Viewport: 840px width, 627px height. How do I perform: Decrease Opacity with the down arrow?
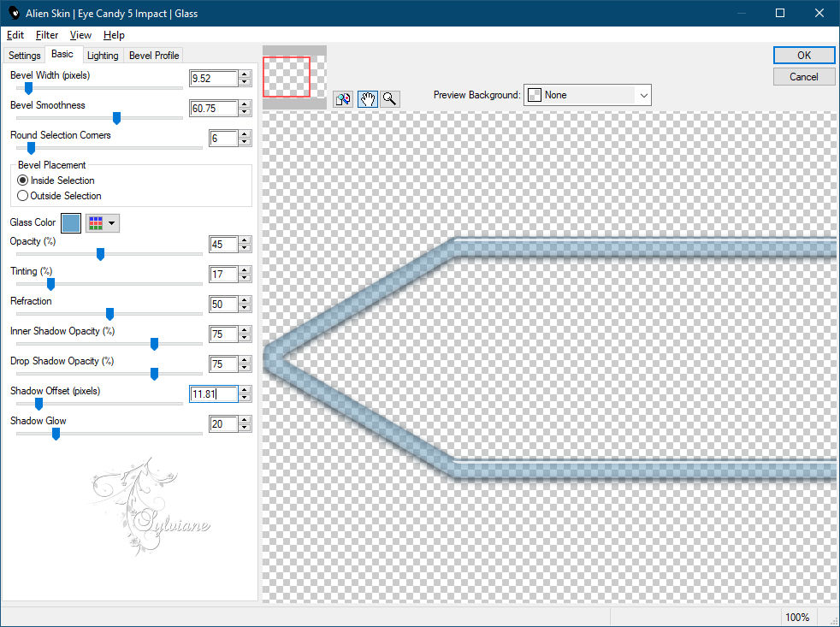(245, 249)
